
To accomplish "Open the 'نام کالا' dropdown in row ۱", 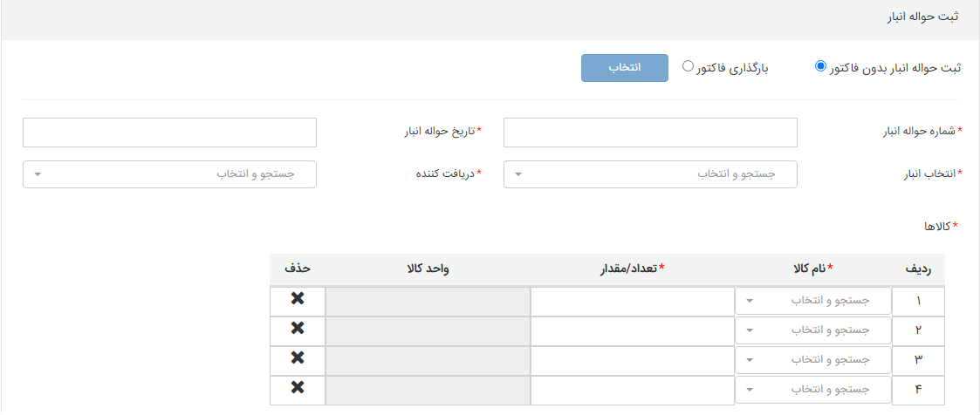I will (813, 301).
